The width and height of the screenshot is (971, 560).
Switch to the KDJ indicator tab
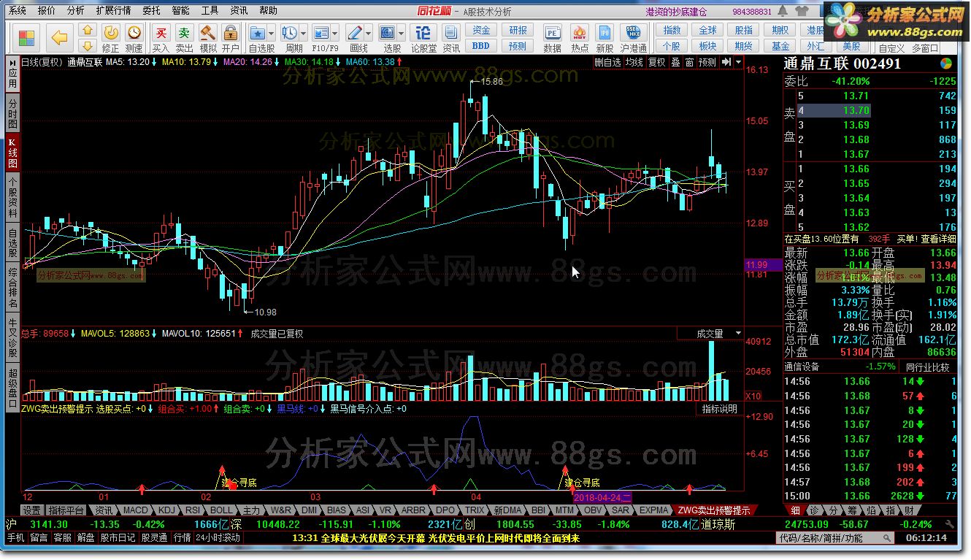coord(167,510)
